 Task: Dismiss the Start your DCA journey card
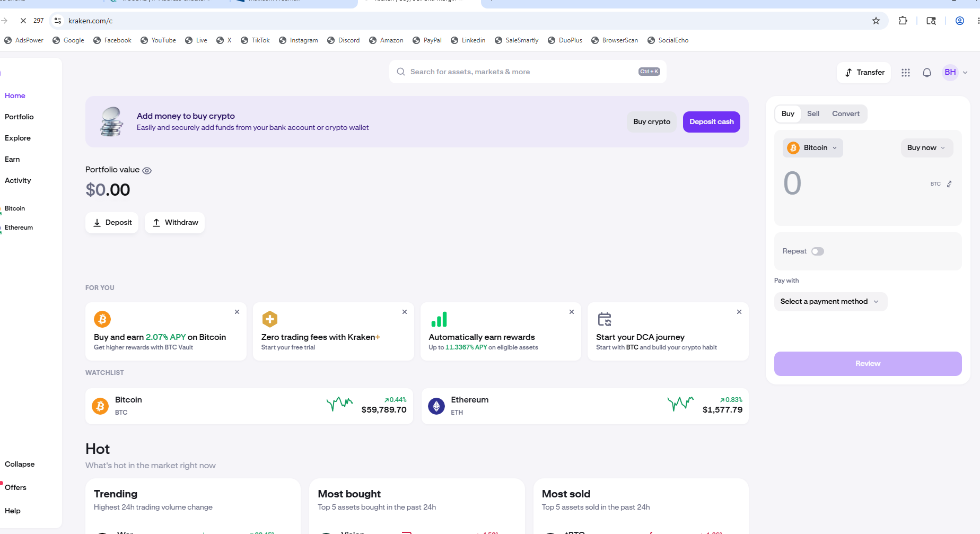click(x=739, y=312)
